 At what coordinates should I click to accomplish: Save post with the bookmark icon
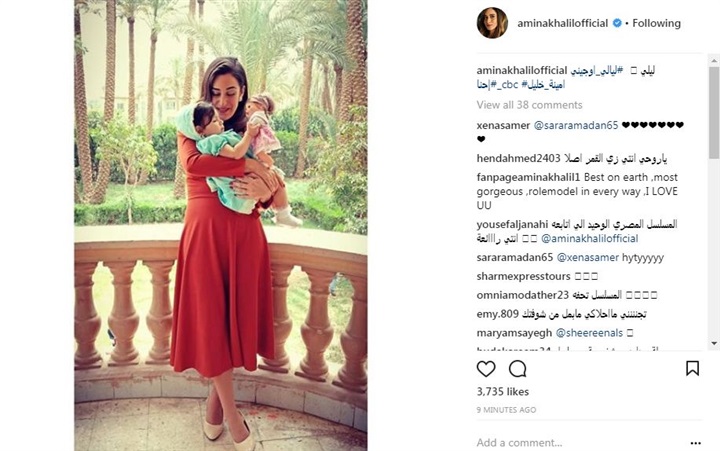692,368
